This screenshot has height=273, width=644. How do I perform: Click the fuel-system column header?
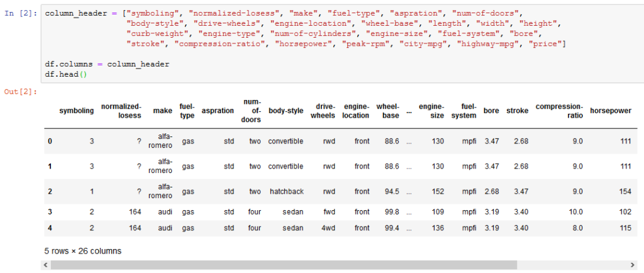click(463, 111)
